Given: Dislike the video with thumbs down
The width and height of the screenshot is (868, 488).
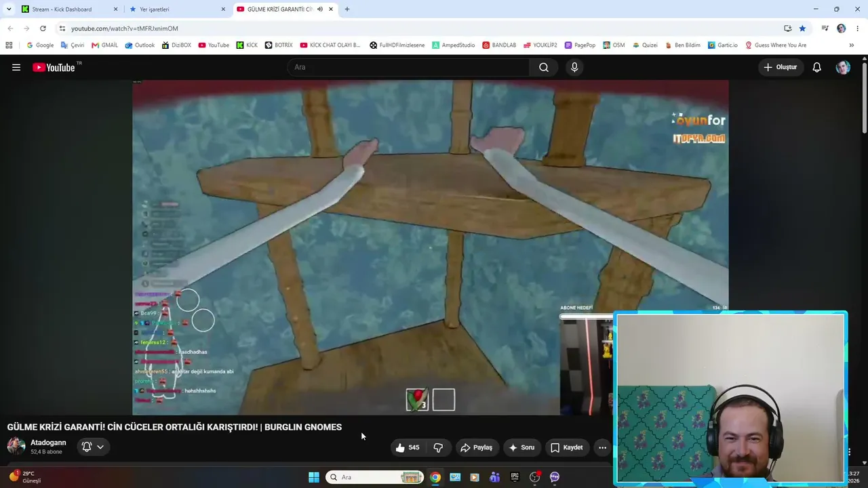Looking at the screenshot, I should pos(438,447).
